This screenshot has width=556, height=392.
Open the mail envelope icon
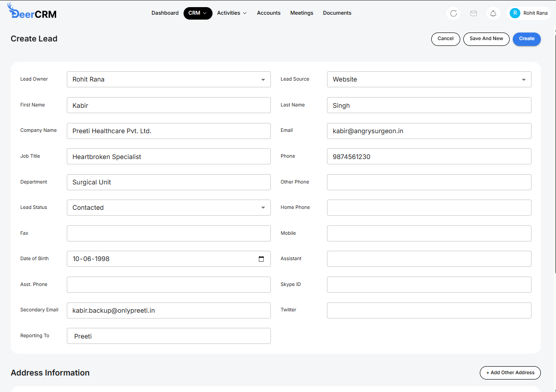coord(473,13)
